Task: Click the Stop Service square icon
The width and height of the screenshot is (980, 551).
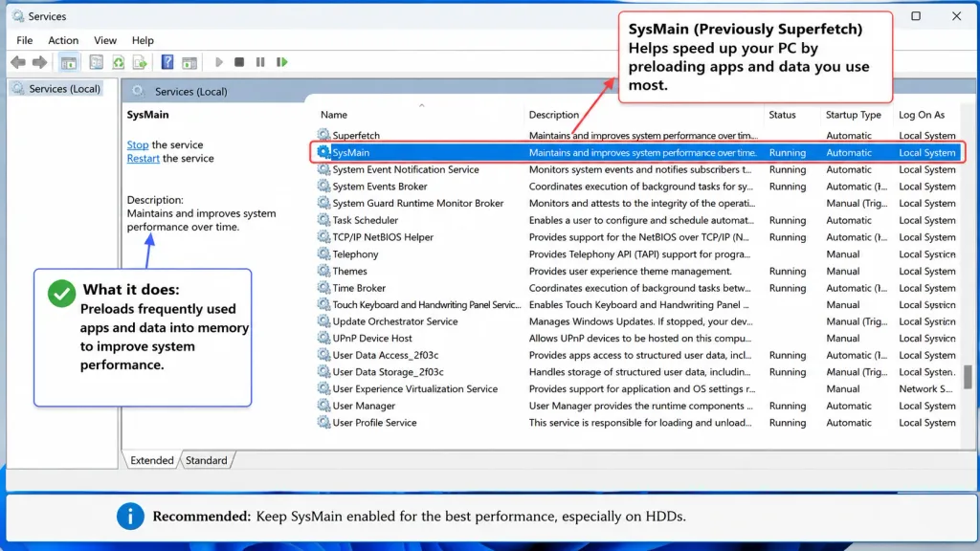Action: [x=238, y=62]
